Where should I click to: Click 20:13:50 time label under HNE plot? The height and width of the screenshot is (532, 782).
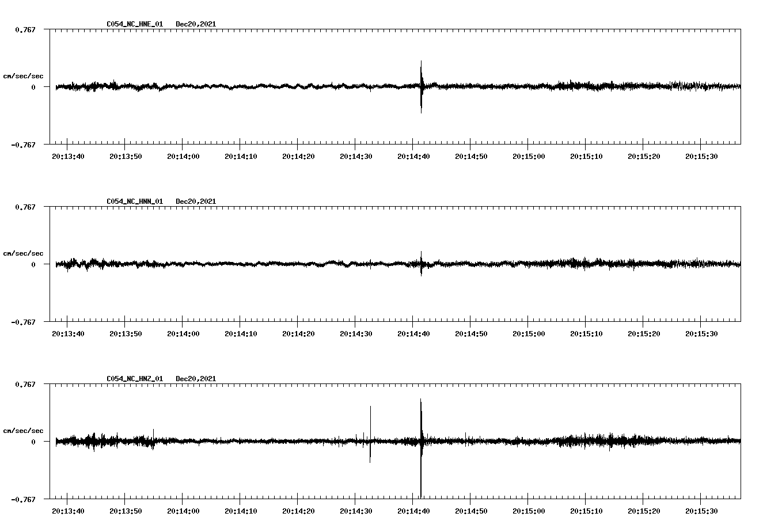click(126, 156)
